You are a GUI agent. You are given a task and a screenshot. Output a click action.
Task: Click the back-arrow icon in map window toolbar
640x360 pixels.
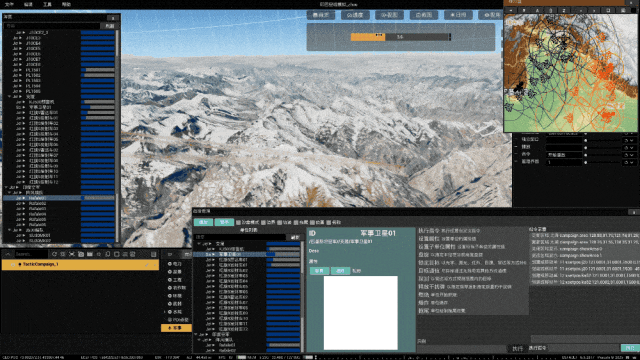[511, 11]
